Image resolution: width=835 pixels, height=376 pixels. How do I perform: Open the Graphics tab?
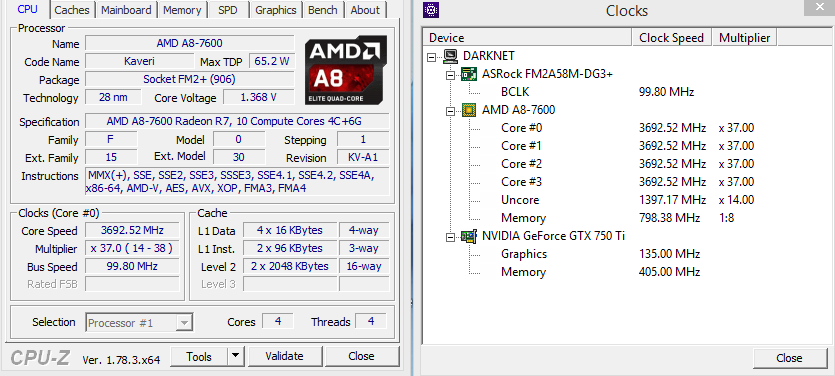275,10
